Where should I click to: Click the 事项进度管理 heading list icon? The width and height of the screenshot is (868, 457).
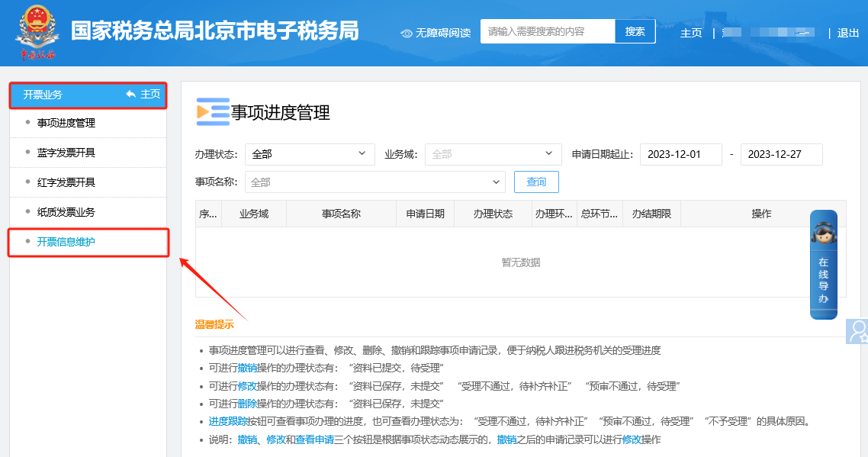tap(213, 112)
